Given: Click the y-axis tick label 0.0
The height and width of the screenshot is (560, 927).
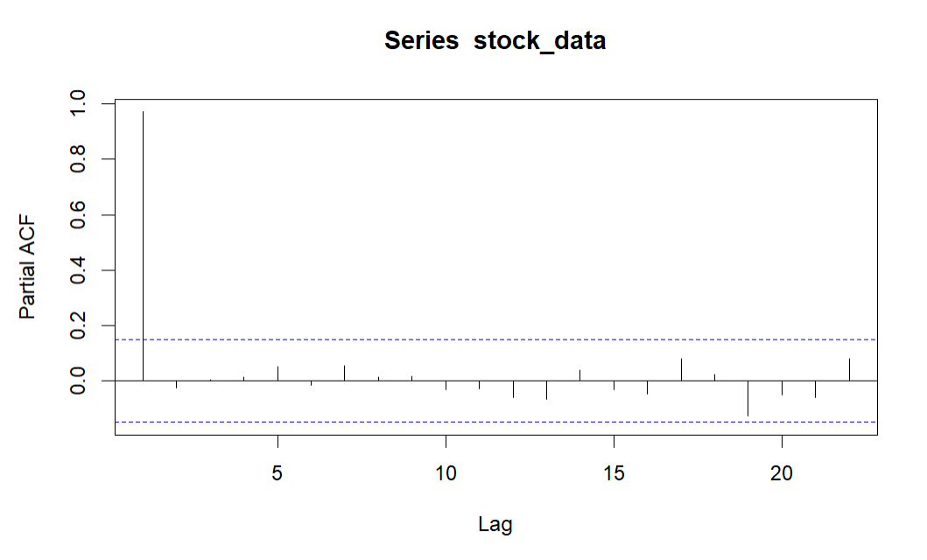Looking at the screenshot, I should tap(78, 381).
